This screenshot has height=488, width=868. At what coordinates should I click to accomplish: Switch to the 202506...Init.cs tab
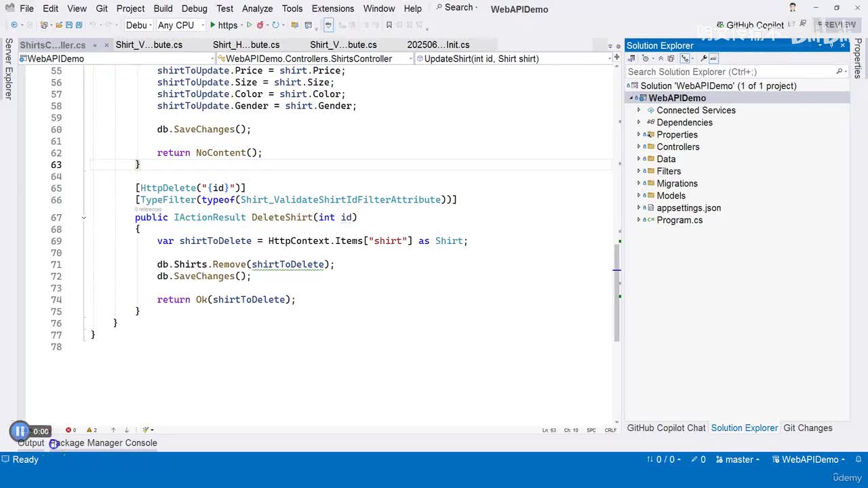[438, 45]
